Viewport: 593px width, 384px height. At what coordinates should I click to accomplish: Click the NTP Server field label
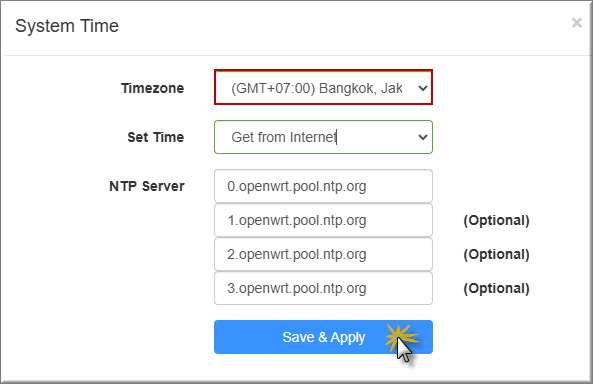(147, 186)
